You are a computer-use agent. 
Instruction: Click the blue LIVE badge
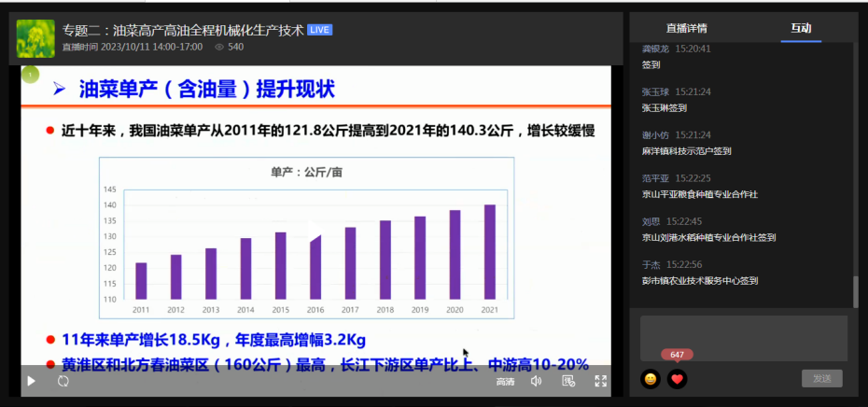[320, 31]
